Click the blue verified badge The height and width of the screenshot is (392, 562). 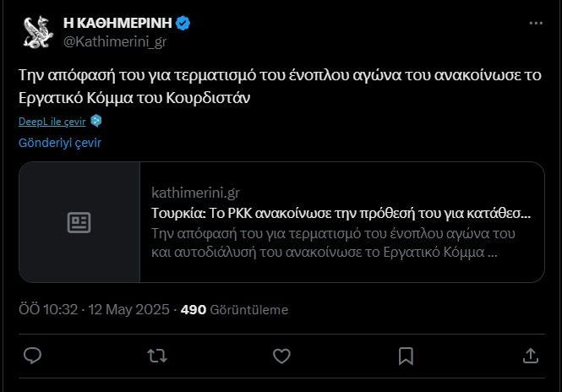(183, 23)
